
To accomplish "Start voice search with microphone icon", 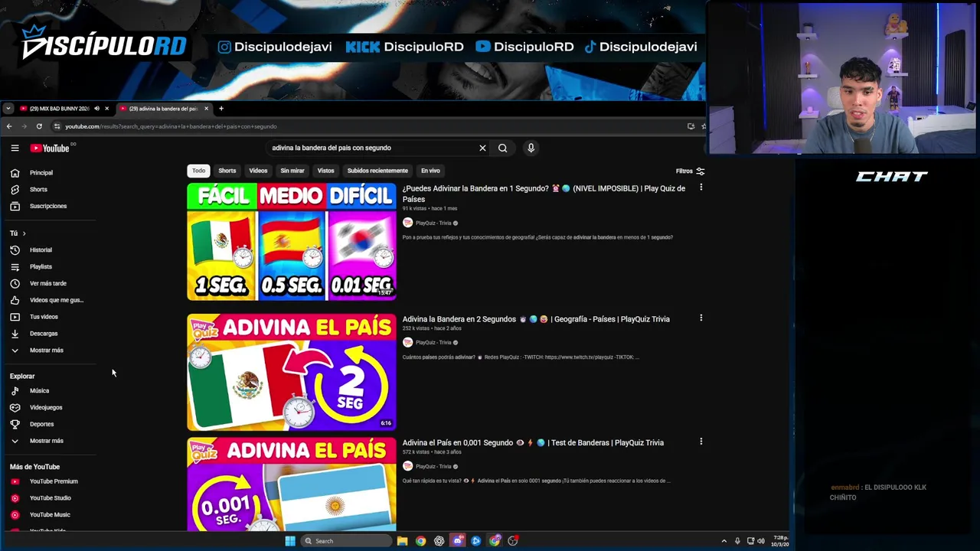I will 531,148.
